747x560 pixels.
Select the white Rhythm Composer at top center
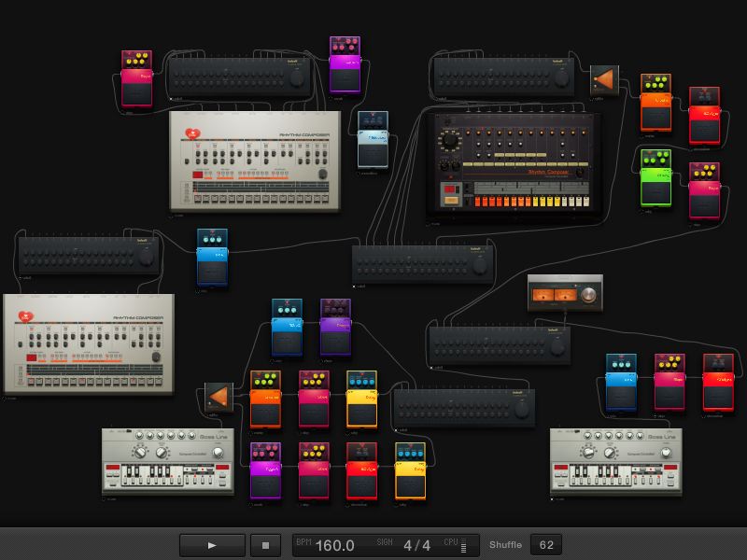(x=254, y=162)
